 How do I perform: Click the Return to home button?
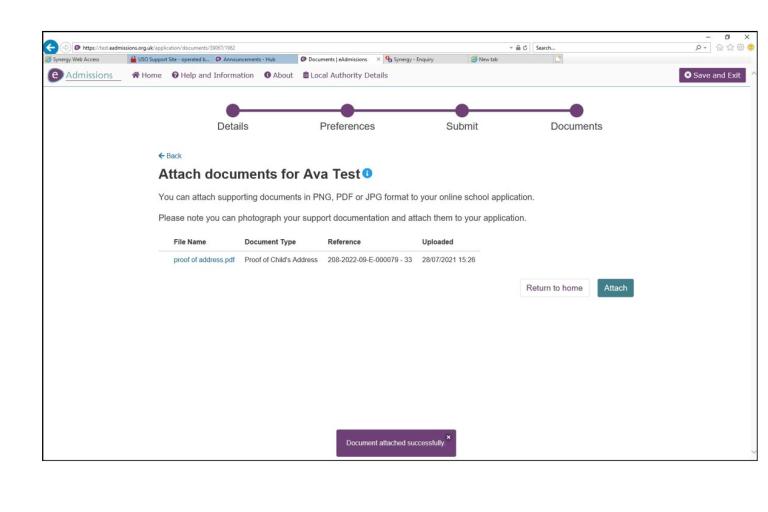point(554,288)
